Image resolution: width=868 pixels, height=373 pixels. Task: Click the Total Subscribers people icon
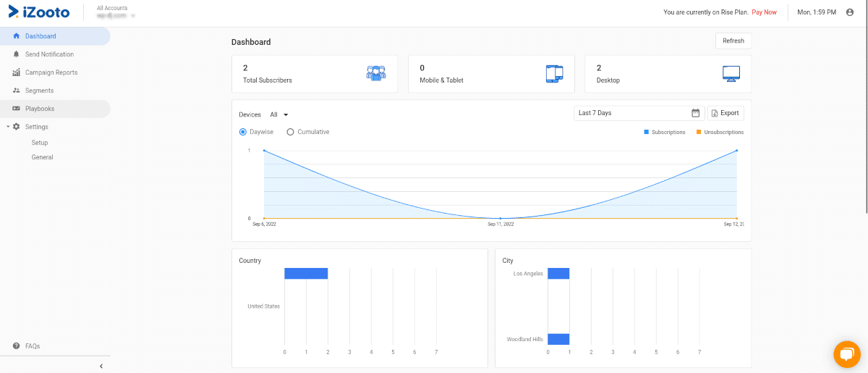pos(376,72)
